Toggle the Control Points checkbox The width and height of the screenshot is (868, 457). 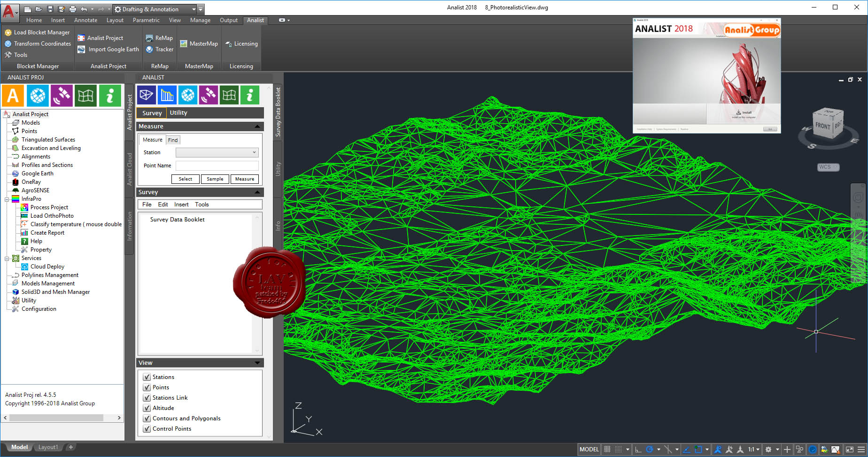147,429
